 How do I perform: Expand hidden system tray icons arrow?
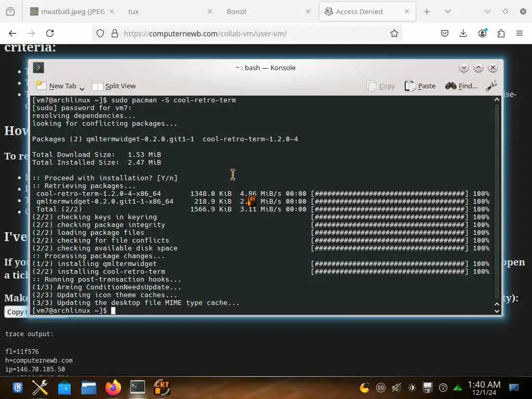(458, 387)
